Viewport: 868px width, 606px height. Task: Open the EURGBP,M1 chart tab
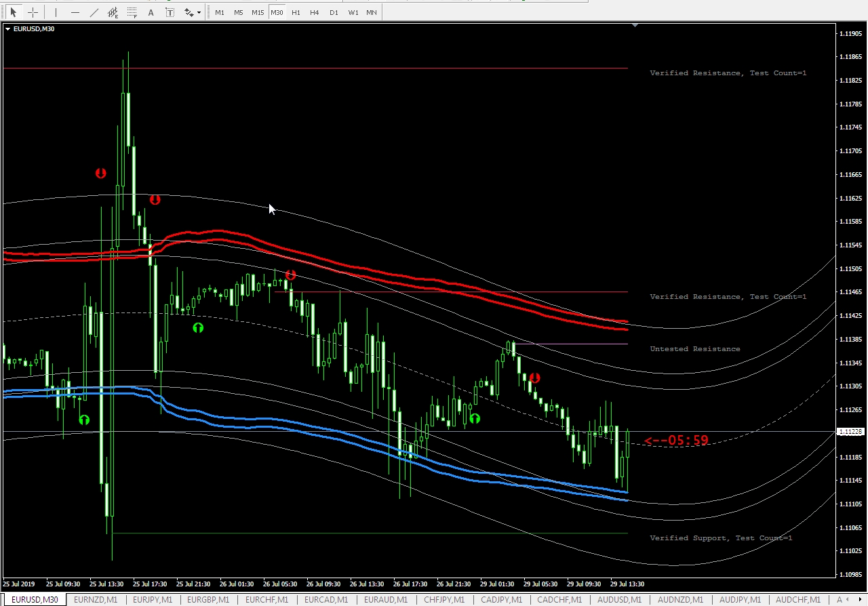pyautogui.click(x=210, y=600)
